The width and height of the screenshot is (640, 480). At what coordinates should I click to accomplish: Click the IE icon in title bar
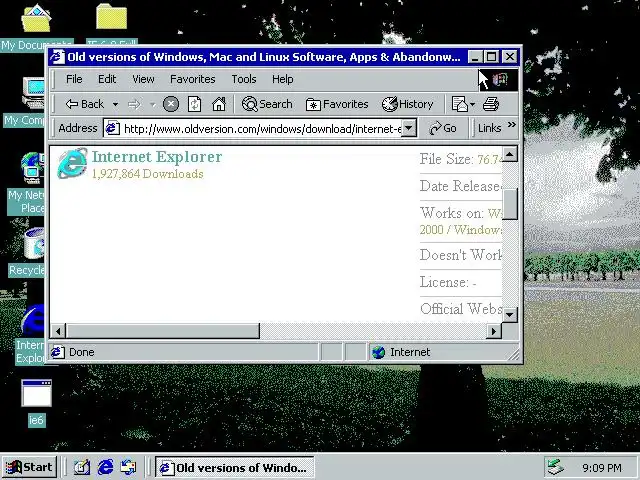(x=57, y=57)
